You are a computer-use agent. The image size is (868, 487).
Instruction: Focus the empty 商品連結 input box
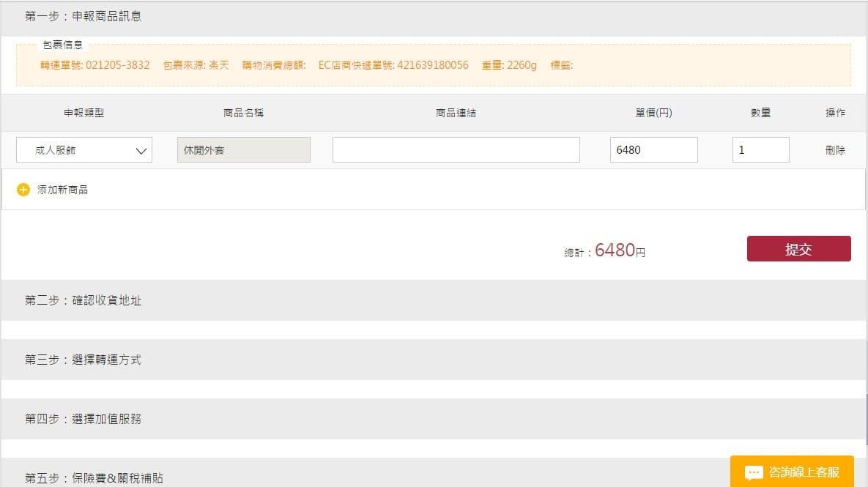[456, 150]
